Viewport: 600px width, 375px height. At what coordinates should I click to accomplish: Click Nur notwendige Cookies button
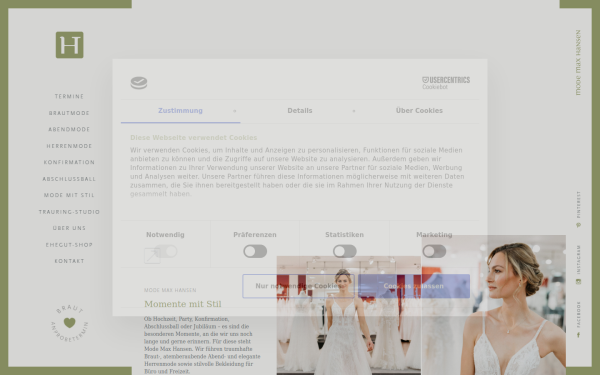298,286
